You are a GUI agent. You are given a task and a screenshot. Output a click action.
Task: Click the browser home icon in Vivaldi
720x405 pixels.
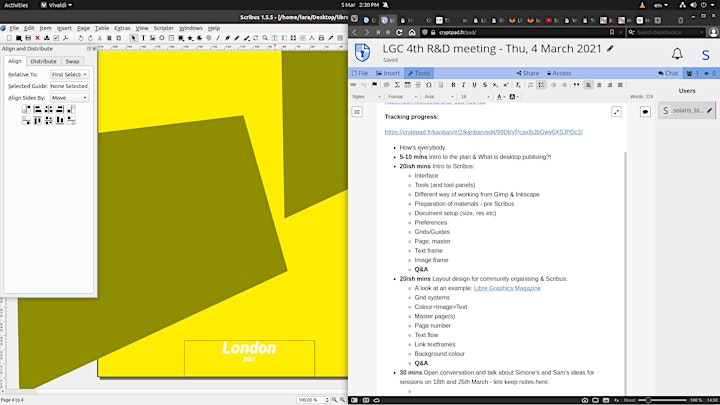coord(412,32)
